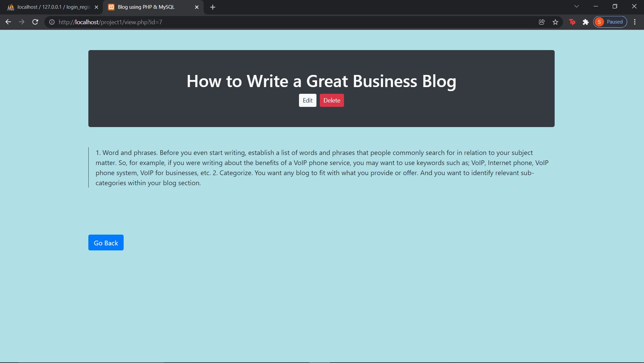The width and height of the screenshot is (644, 363).
Task: Open the site information icon in address bar
Action: 52,22
